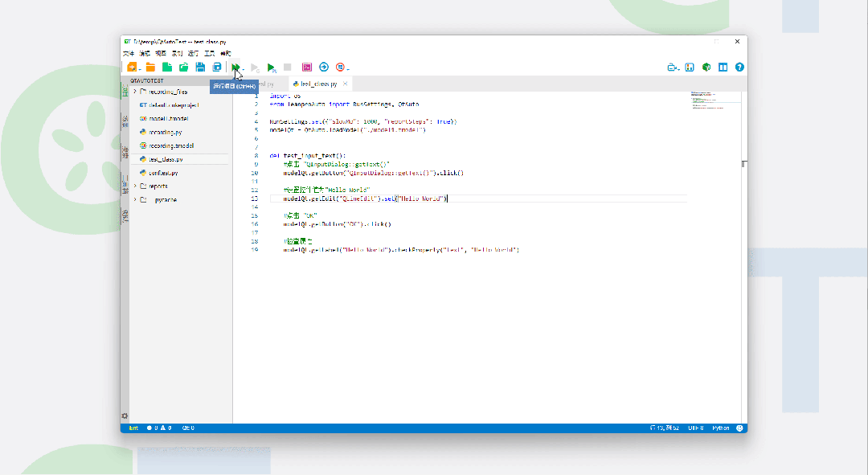Viewport: 868px width, 475px height.
Task: Open the last menu bar item (帮助)
Action: (x=226, y=54)
